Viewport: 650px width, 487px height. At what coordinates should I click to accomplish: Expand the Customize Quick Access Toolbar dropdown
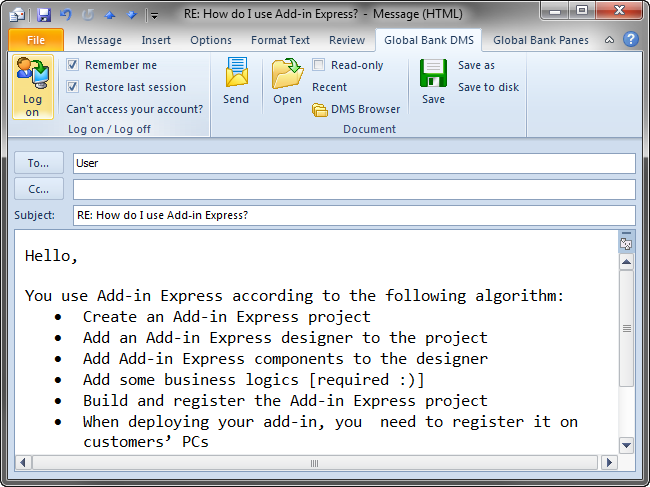154,16
